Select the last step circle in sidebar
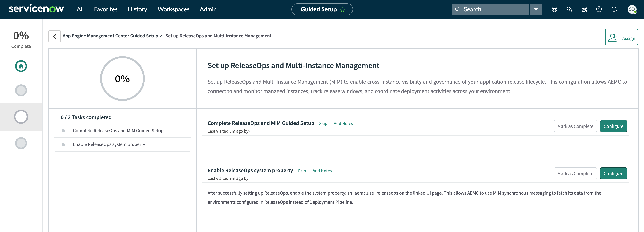The width and height of the screenshot is (644, 232). [x=21, y=143]
